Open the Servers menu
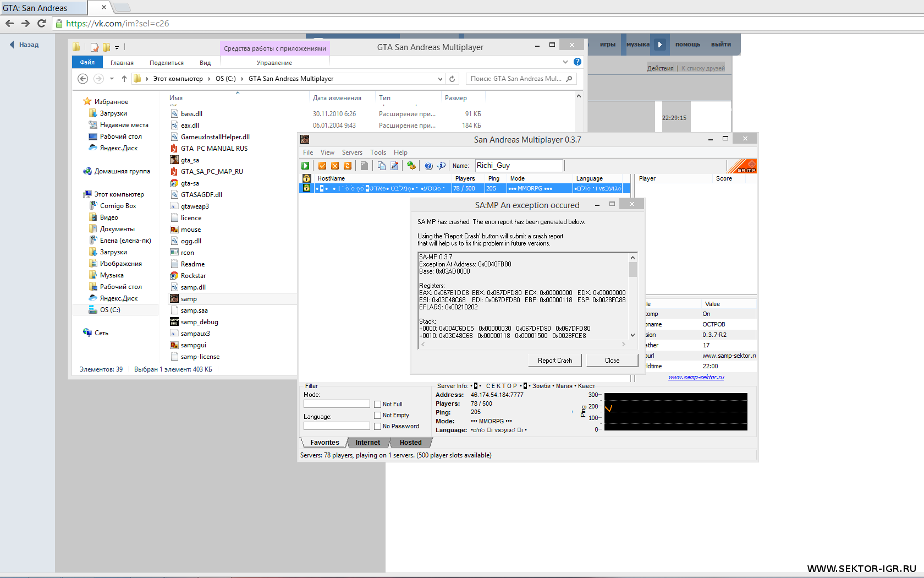The image size is (924, 578). point(352,152)
